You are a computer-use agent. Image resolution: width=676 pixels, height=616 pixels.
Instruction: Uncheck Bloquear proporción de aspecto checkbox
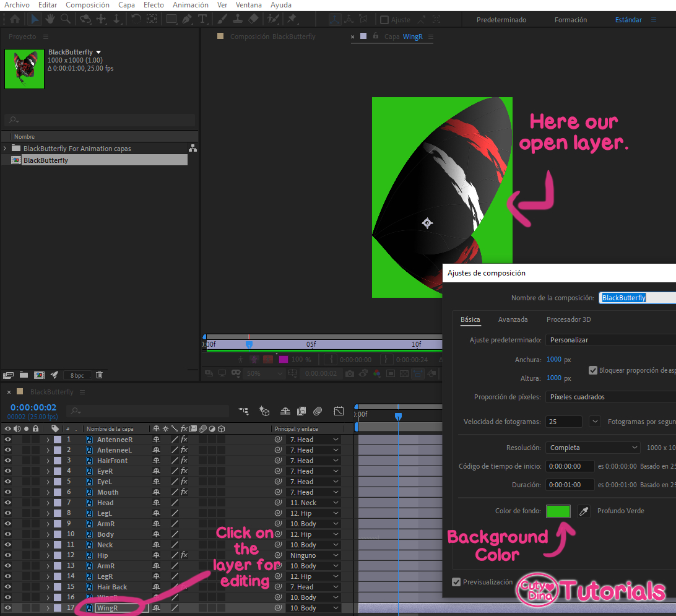[593, 370]
